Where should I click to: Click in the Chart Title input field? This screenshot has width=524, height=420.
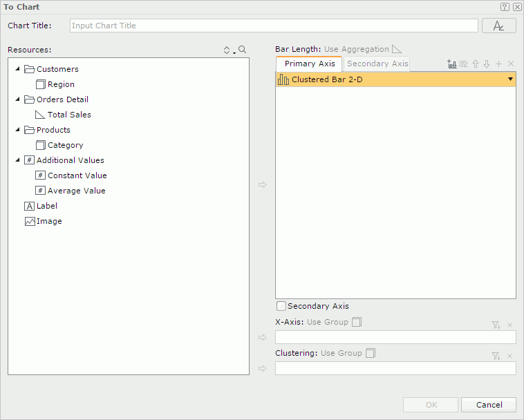tap(274, 26)
